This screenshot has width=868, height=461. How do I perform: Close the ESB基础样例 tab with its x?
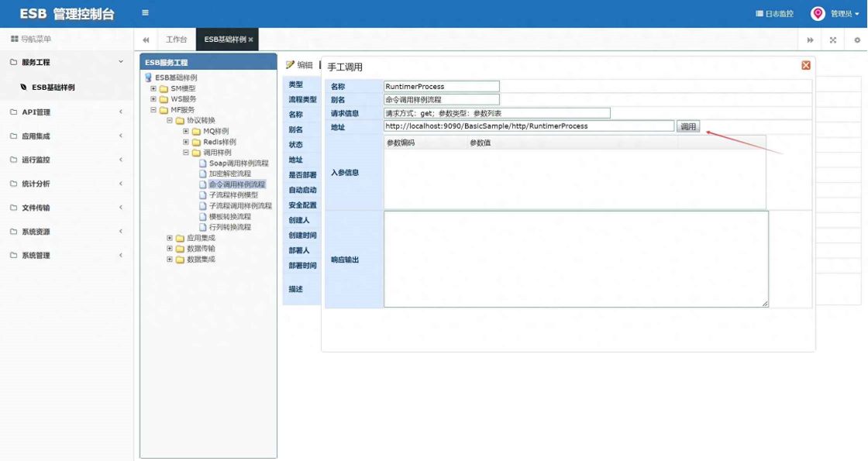coord(251,40)
